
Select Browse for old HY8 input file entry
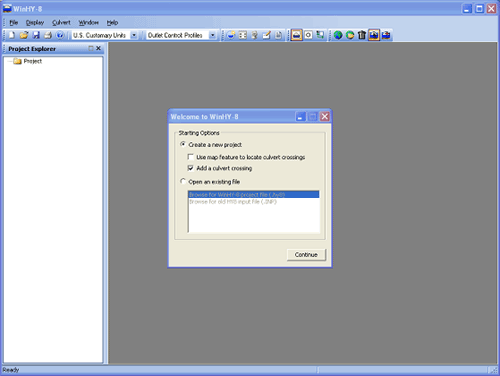254,202
